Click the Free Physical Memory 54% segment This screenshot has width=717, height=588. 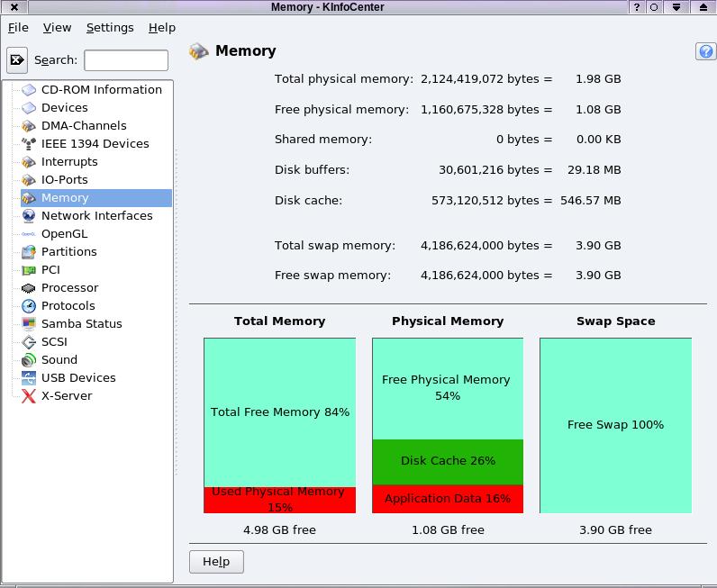pos(448,389)
